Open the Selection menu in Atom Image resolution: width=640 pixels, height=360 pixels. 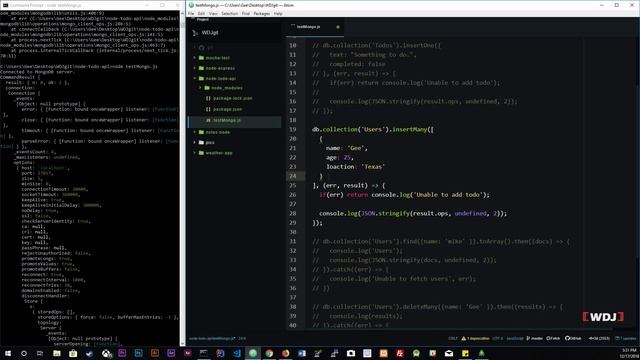coord(229,13)
